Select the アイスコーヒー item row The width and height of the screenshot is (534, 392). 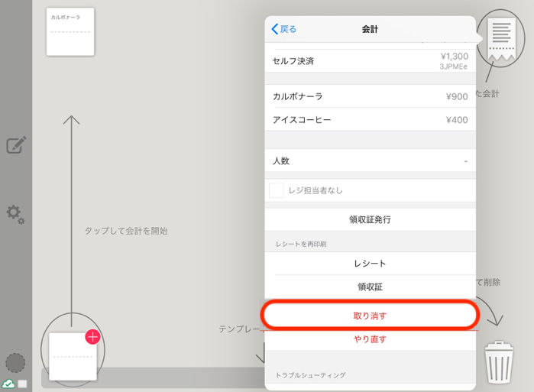click(371, 119)
